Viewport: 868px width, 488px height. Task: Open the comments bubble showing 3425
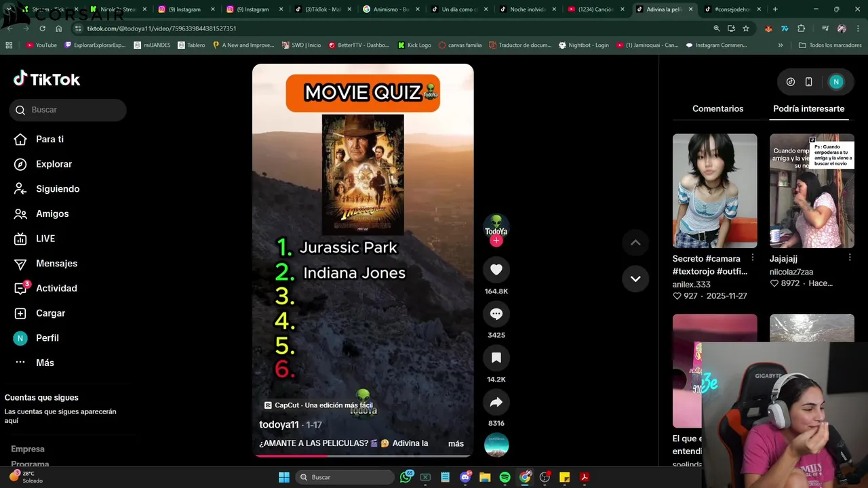pyautogui.click(x=496, y=314)
